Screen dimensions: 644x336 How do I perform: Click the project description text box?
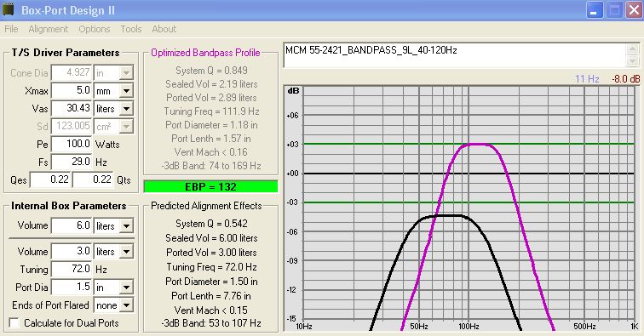pos(455,55)
